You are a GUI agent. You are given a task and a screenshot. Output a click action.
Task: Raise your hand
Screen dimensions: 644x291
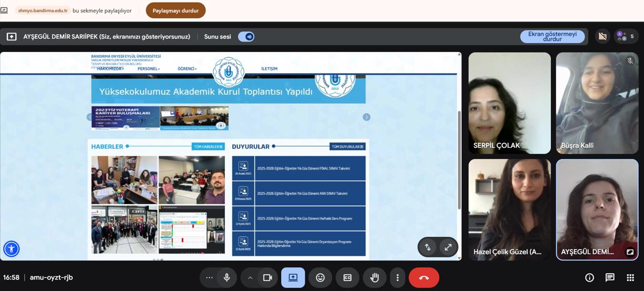(x=374, y=278)
